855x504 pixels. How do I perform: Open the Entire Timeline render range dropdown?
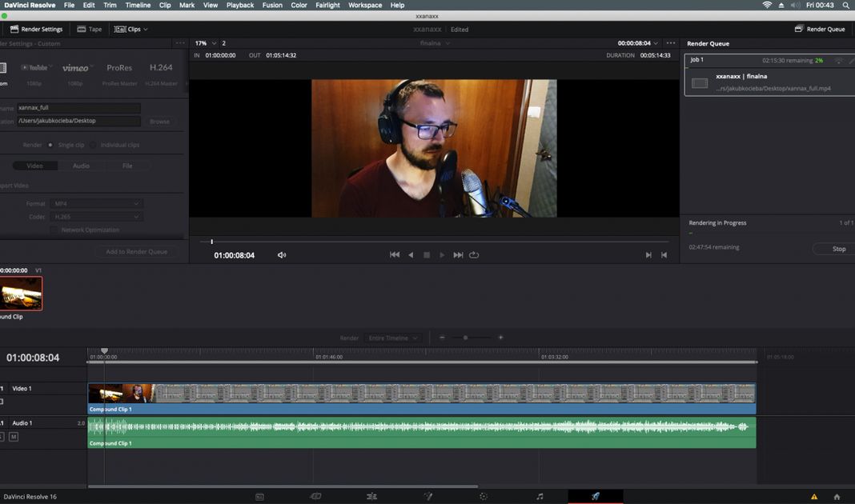[x=392, y=338]
